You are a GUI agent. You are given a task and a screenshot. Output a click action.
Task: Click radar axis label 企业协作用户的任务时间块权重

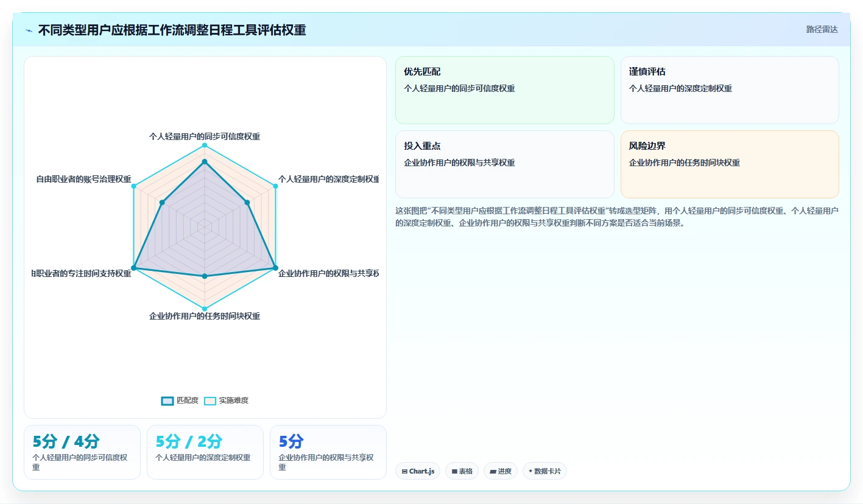(x=205, y=316)
